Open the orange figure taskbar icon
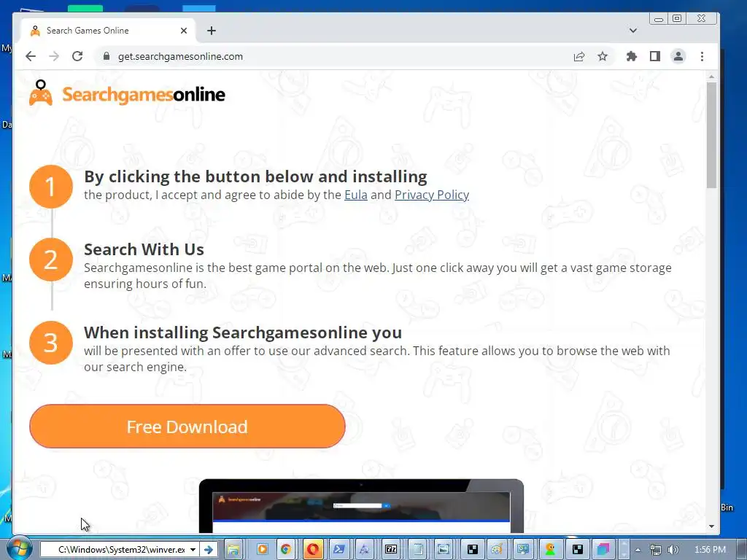The height and width of the screenshot is (560, 747). (550, 550)
